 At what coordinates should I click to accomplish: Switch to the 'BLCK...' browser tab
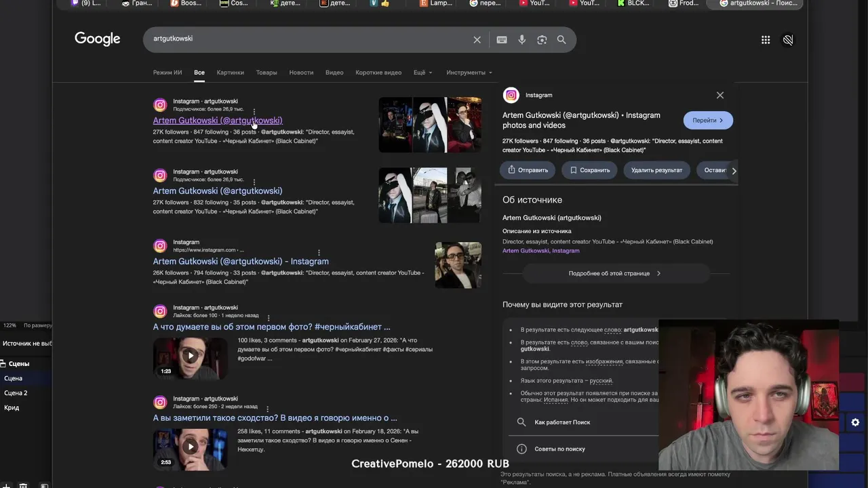[633, 3]
